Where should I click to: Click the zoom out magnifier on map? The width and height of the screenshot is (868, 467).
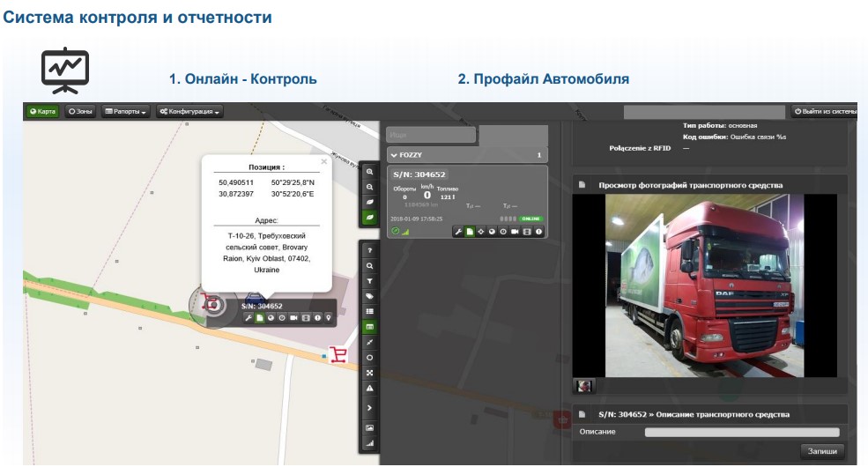coord(370,187)
